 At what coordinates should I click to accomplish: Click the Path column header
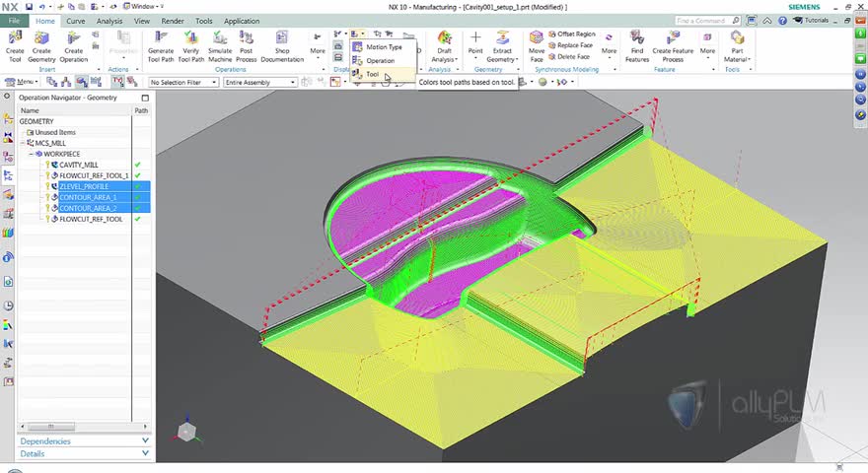pyautogui.click(x=141, y=110)
